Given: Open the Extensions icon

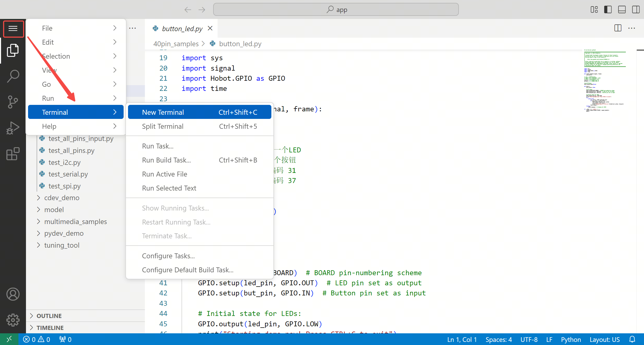Looking at the screenshot, I should coord(13,154).
